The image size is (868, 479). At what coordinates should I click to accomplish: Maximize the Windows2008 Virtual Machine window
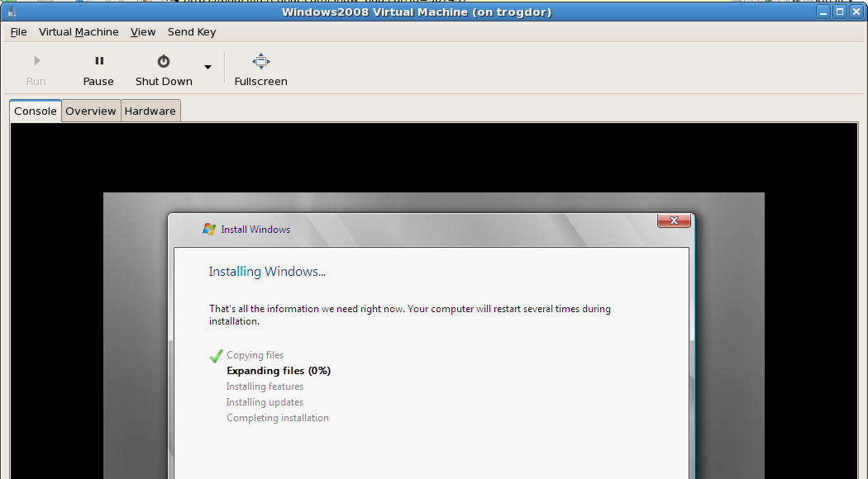point(840,12)
